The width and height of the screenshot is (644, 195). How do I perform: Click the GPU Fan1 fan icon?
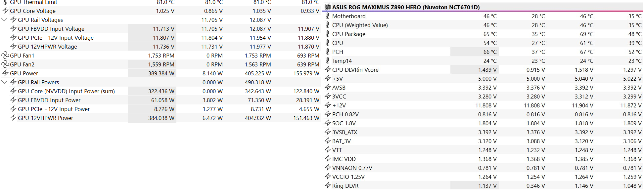(x=5, y=56)
